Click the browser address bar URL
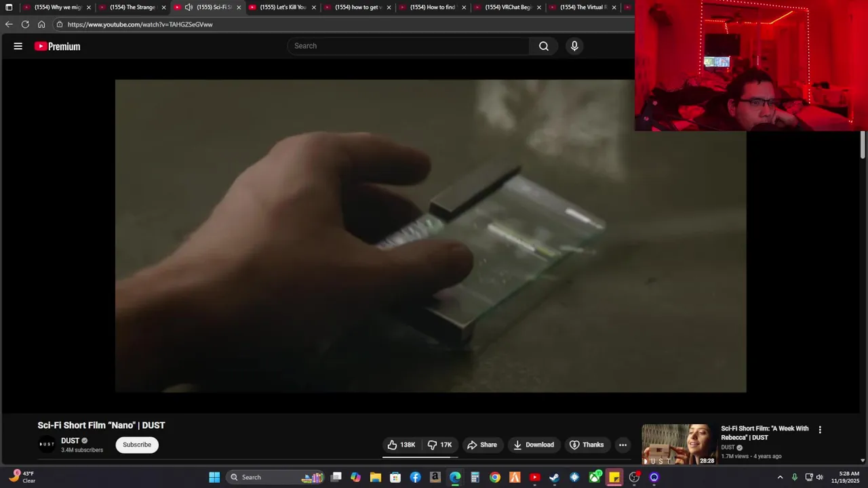This screenshot has width=868, height=488. [x=140, y=24]
